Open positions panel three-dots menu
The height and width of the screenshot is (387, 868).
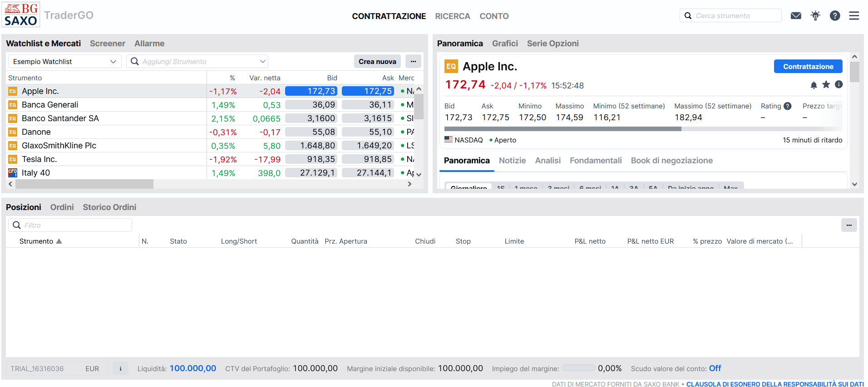pyautogui.click(x=849, y=225)
